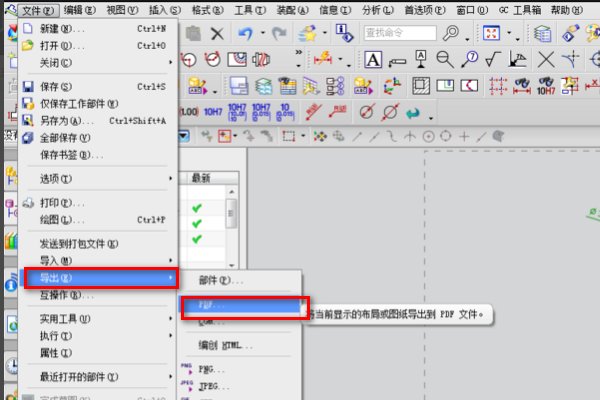
Task: Click the datum feature symbol icon
Action: [421, 59]
